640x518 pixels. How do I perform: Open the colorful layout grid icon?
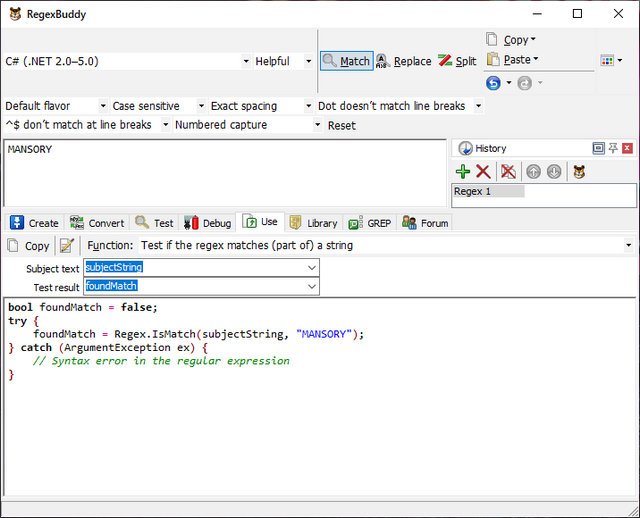click(606, 61)
